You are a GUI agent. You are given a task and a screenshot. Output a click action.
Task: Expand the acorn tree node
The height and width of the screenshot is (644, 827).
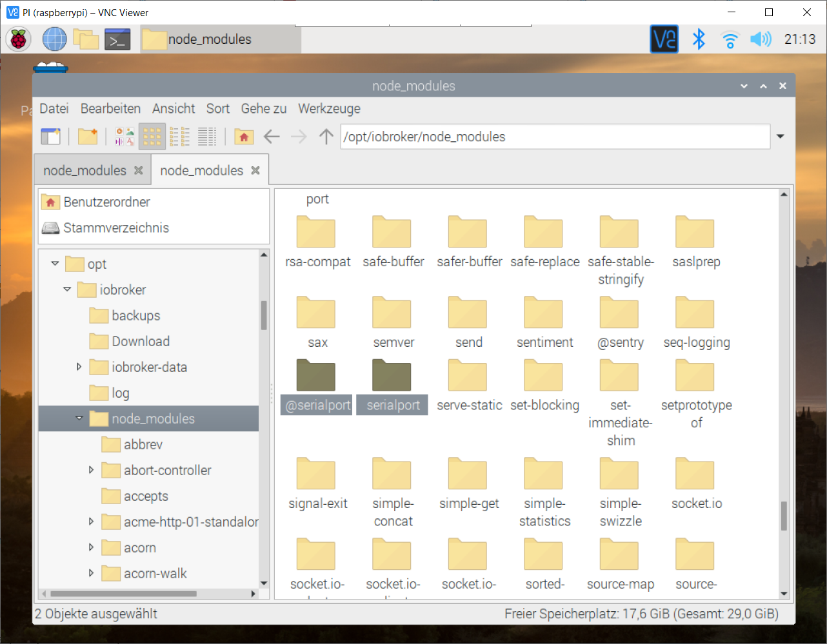[91, 547]
